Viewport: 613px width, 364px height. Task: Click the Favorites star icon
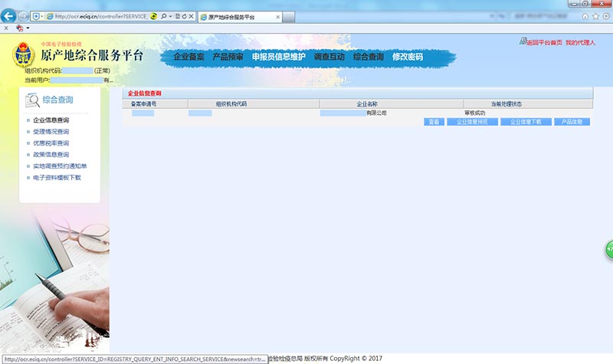(595, 16)
